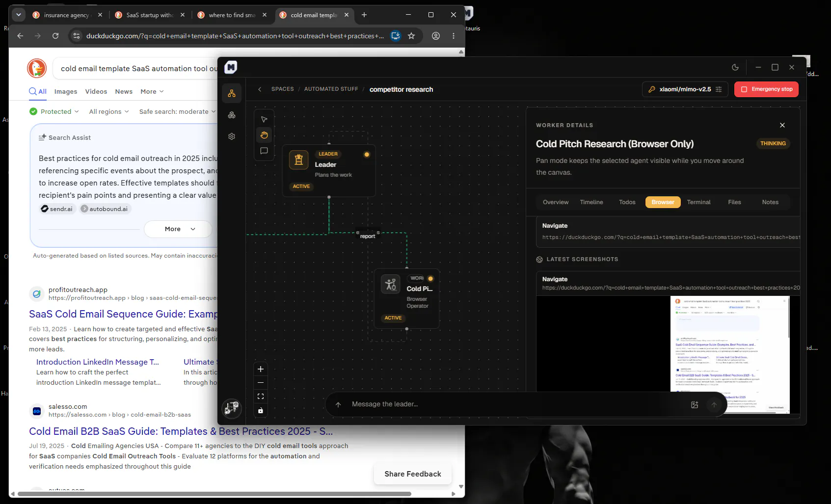Open the agents cluster icon in sidebar

(x=232, y=115)
